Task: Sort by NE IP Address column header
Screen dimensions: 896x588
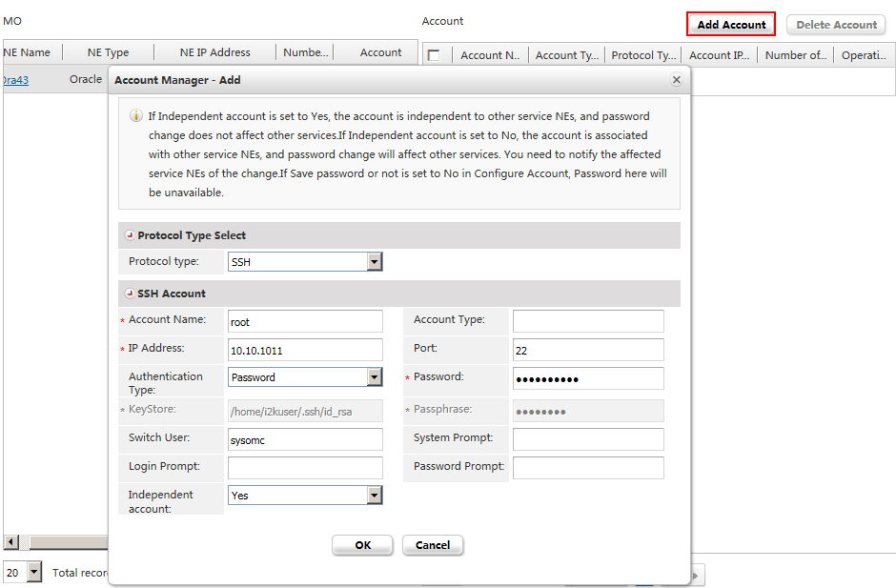Action: (x=214, y=52)
